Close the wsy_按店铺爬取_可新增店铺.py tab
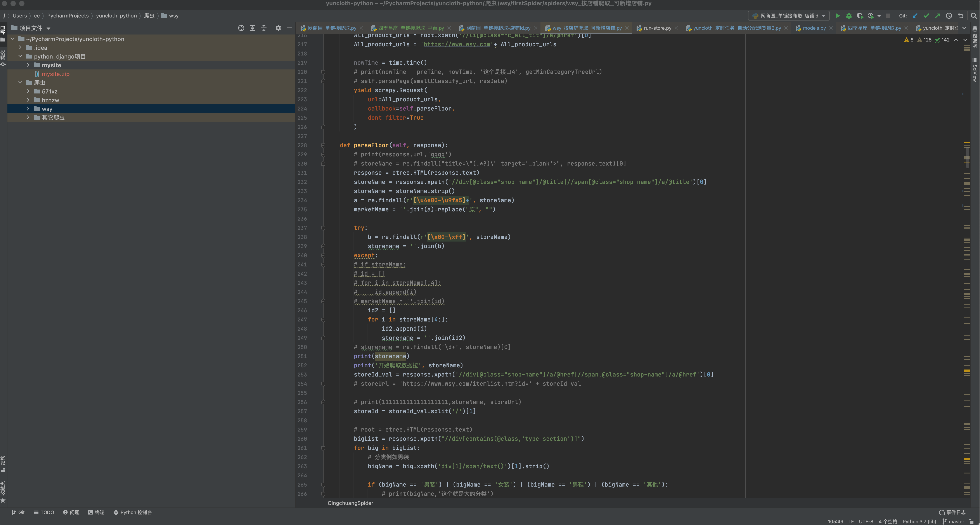The image size is (980, 525). [x=627, y=28]
